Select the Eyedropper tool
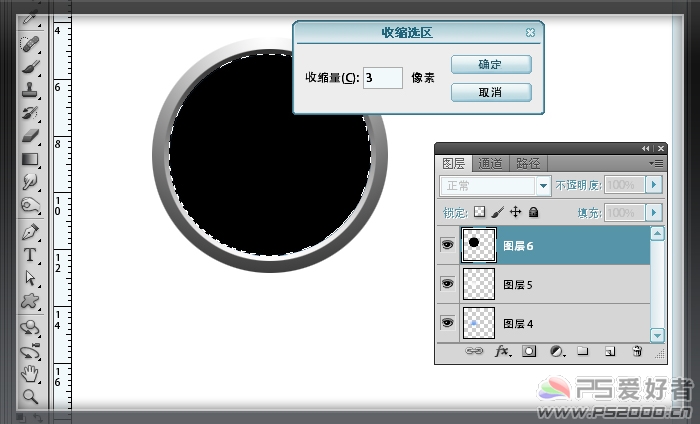The width and height of the screenshot is (700, 424). click(30, 20)
